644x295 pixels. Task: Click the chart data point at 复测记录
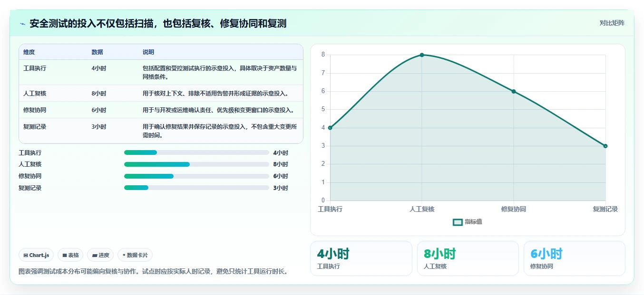(605, 146)
